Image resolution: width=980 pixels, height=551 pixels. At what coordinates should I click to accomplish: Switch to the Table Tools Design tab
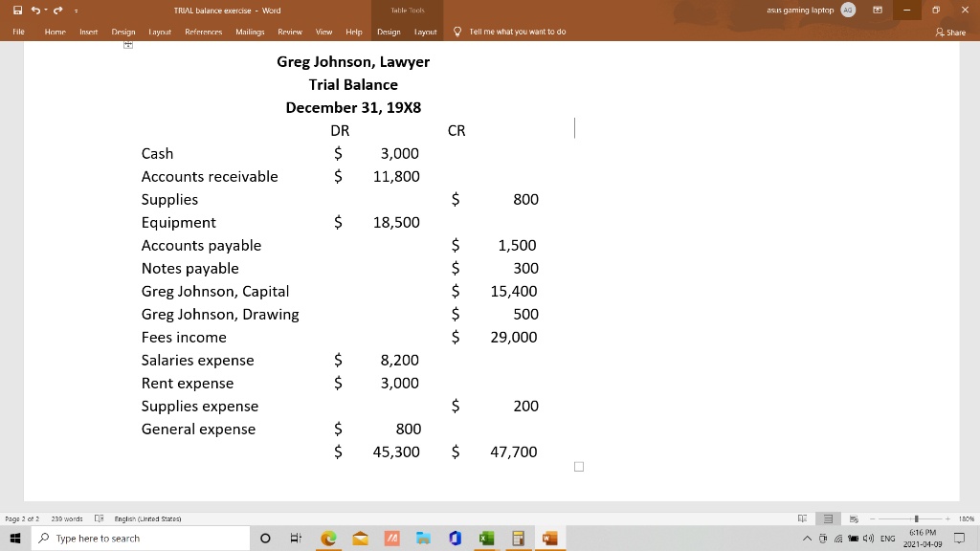click(x=389, y=32)
